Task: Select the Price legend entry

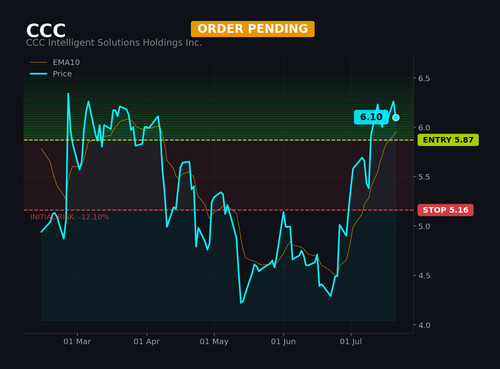Action: 51,74
